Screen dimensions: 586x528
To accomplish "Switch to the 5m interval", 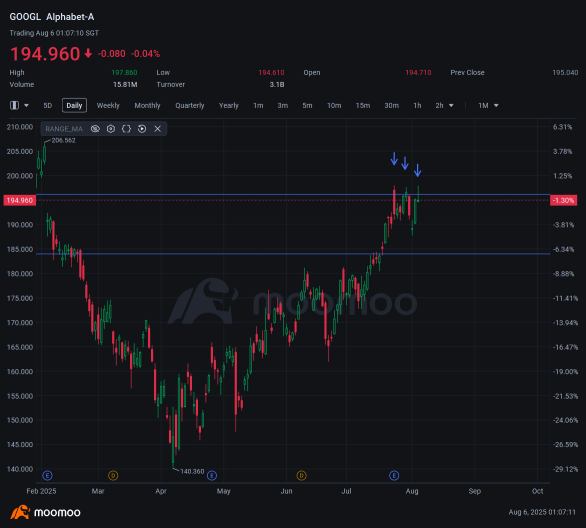I will [x=307, y=106].
